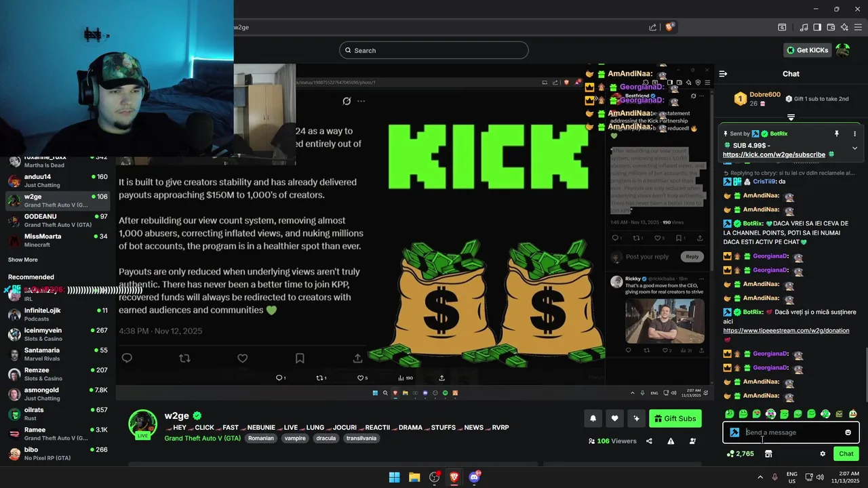The image size is (868, 488).
Task: Open Discord from the taskbar
Action: tap(474, 477)
